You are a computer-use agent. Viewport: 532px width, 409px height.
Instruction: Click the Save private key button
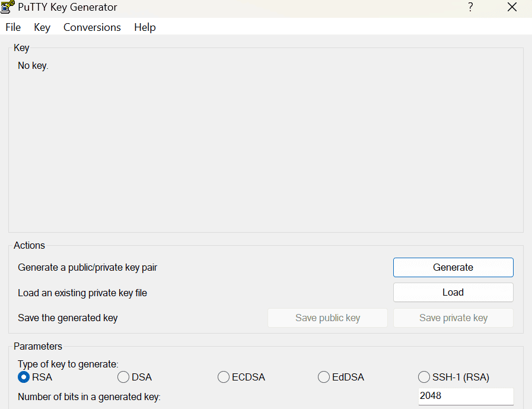(453, 318)
